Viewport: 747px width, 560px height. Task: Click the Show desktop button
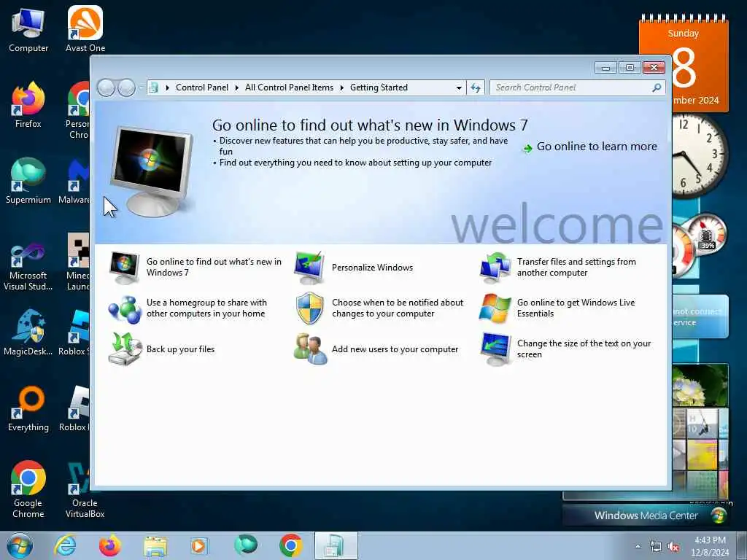coord(742,546)
